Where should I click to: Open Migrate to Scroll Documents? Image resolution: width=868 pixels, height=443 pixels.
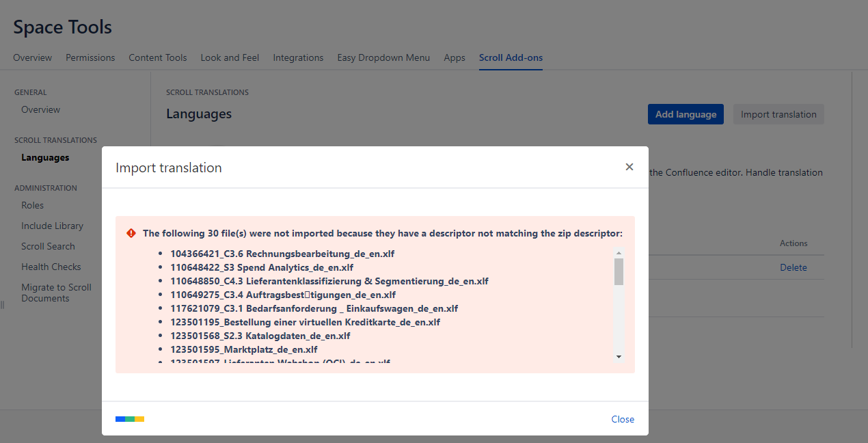[56, 293]
